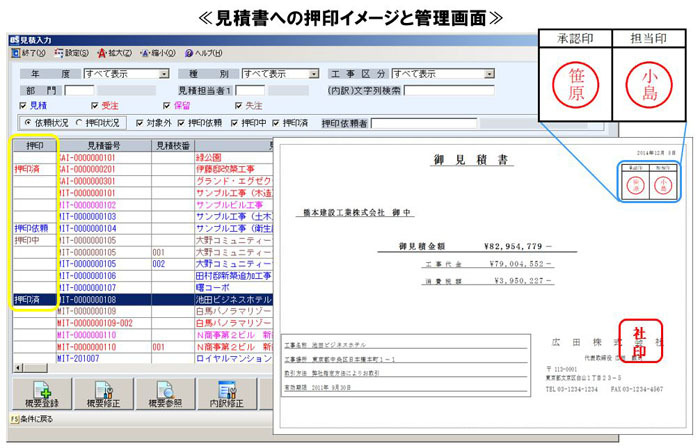Select row SAI-0000000301 グランド・エグゼク
Image resolution: width=700 pixels, height=448 pixels.
point(143,181)
